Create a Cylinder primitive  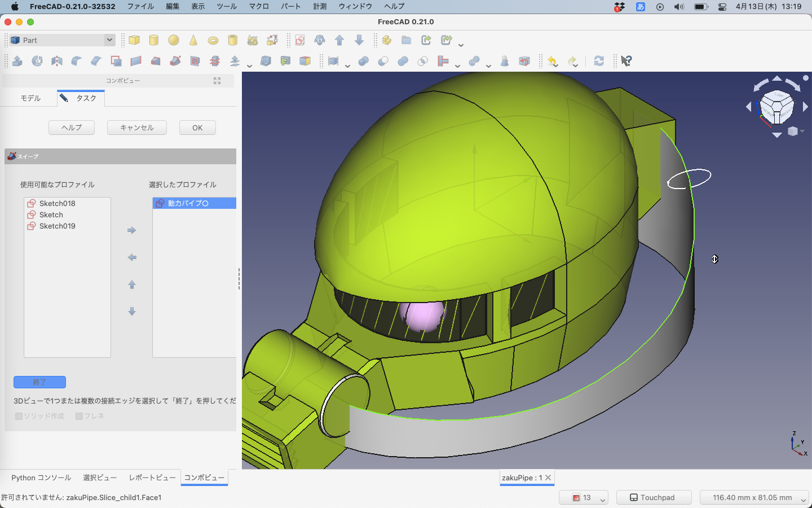point(154,40)
